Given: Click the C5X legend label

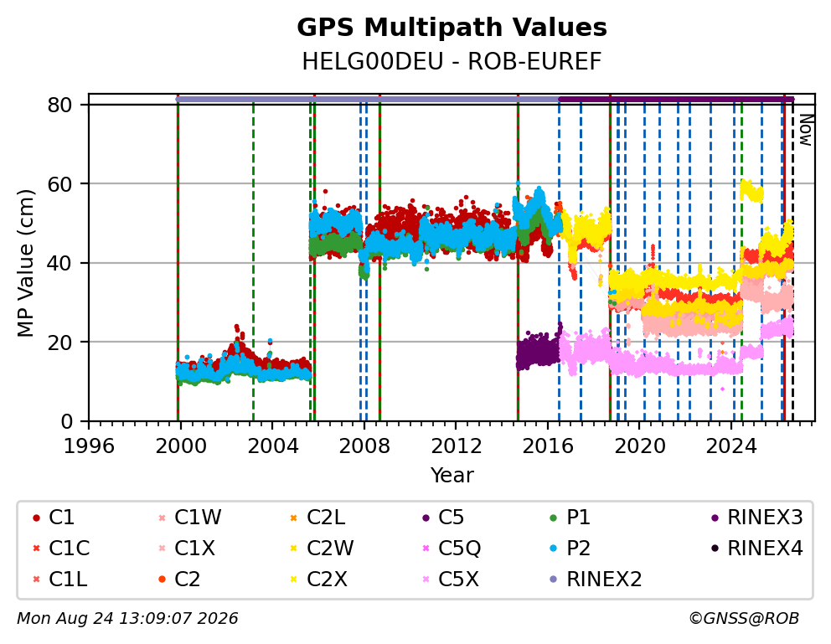Looking at the screenshot, I should pyautogui.click(x=458, y=580).
